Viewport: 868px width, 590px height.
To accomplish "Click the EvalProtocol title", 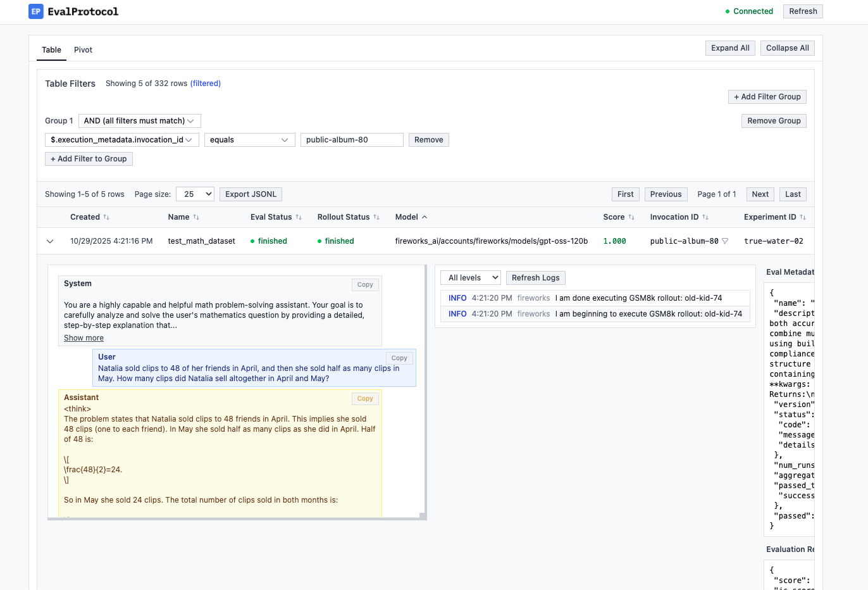I will click(83, 11).
